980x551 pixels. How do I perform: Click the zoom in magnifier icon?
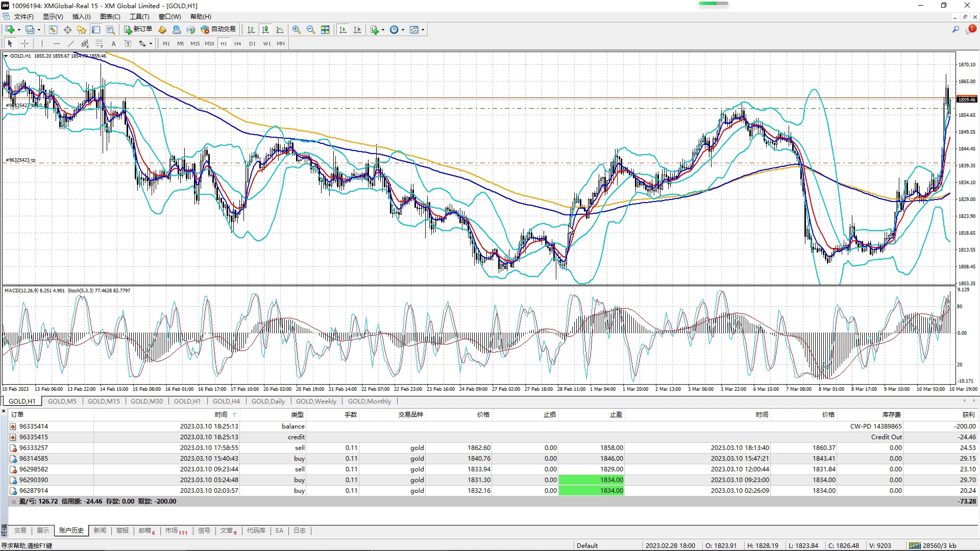tap(296, 30)
